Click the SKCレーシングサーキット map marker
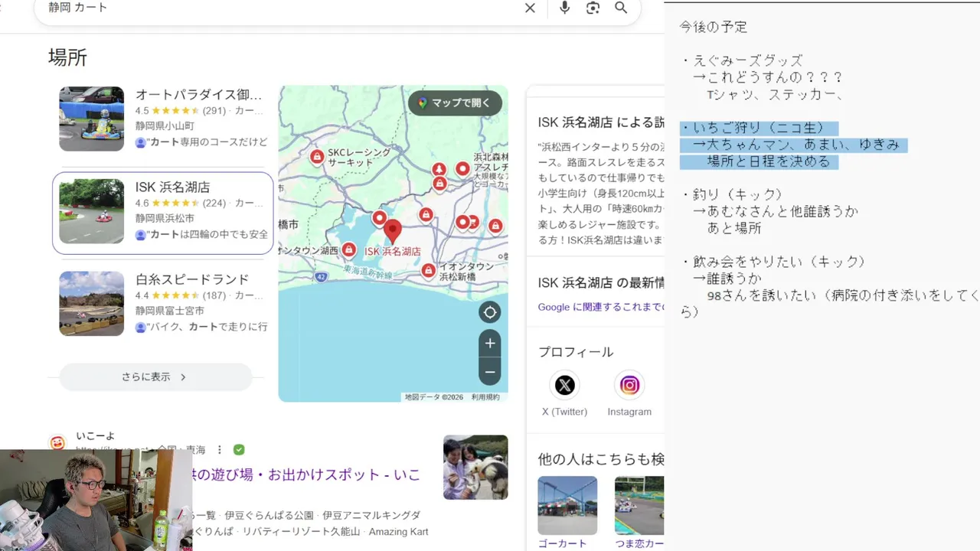Image resolution: width=980 pixels, height=551 pixels. (x=316, y=156)
